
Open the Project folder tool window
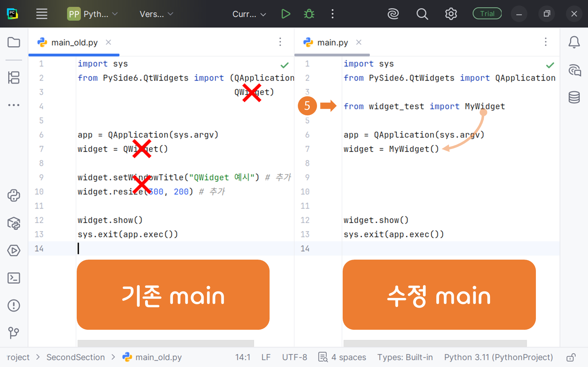click(14, 42)
